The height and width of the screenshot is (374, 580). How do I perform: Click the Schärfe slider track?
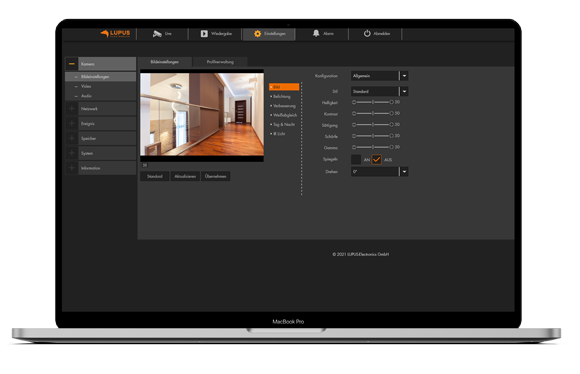(372, 136)
